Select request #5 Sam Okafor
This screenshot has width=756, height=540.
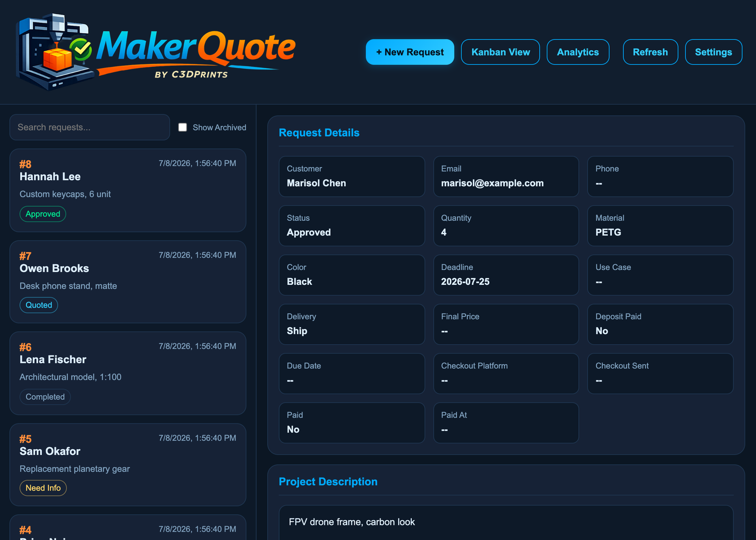coord(128,465)
